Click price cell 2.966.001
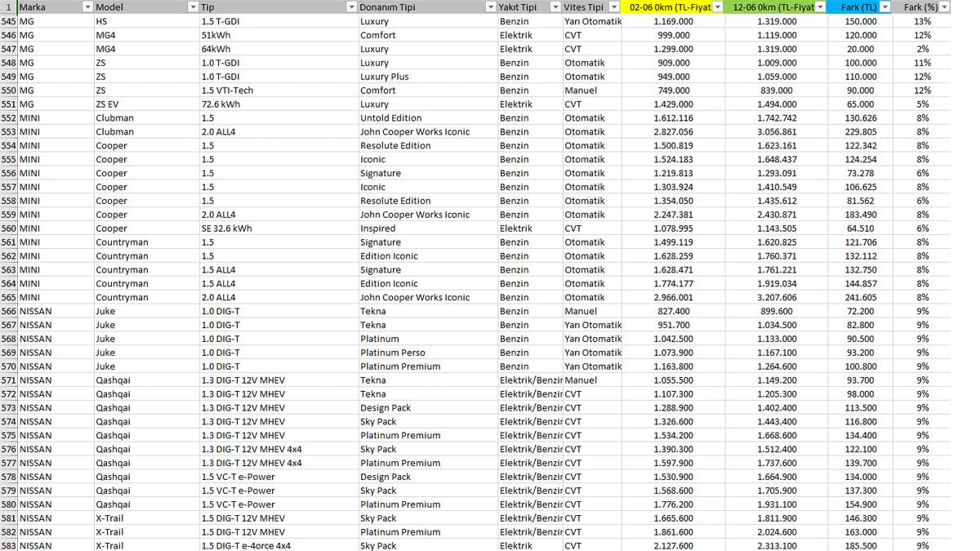The width and height of the screenshot is (980, 551). (674, 297)
